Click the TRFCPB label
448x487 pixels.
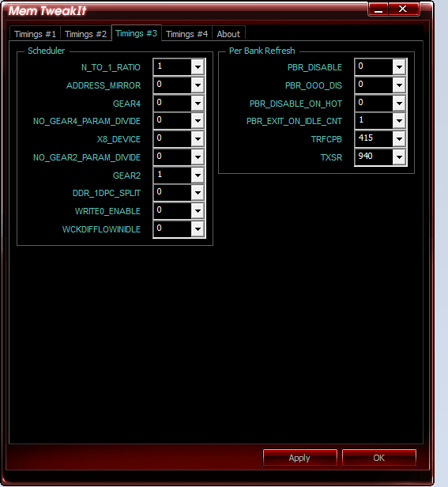pyautogui.click(x=326, y=139)
